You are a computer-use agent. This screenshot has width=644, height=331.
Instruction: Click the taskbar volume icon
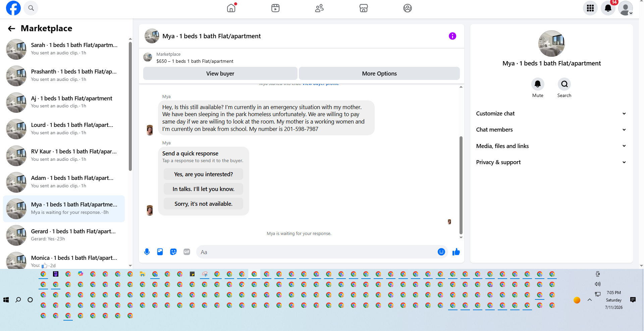[598, 284]
